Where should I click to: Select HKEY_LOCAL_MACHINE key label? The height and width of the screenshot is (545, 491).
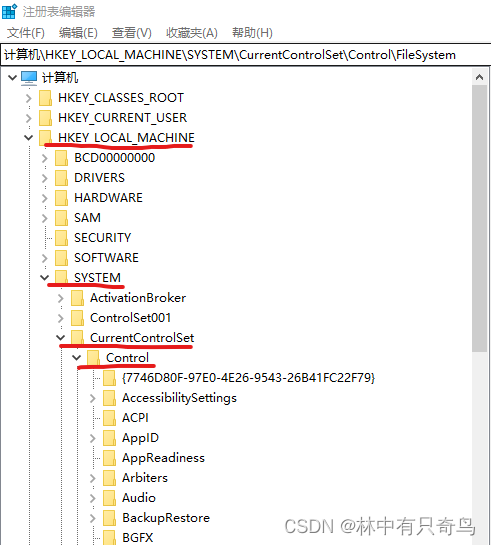tap(126, 138)
